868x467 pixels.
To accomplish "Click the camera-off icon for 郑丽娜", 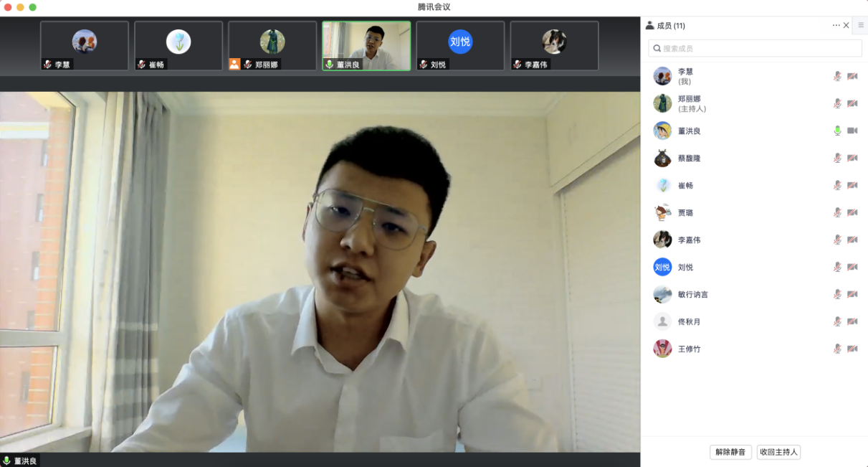I will pos(852,103).
